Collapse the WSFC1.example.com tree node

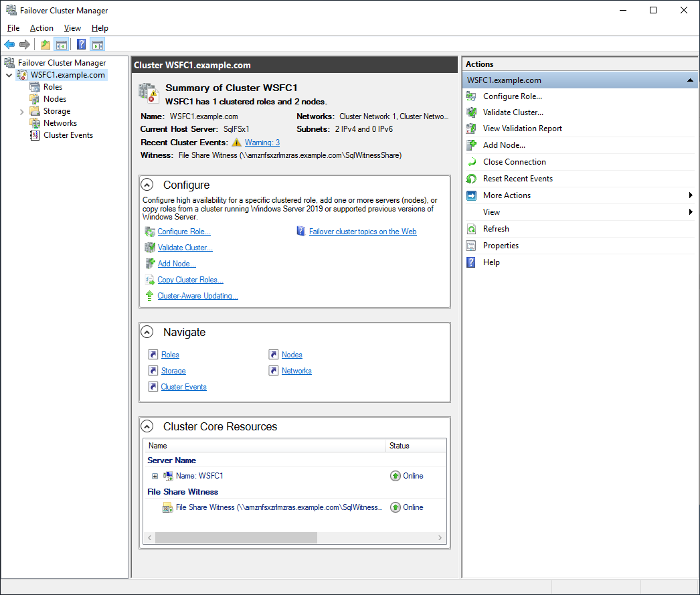point(9,75)
